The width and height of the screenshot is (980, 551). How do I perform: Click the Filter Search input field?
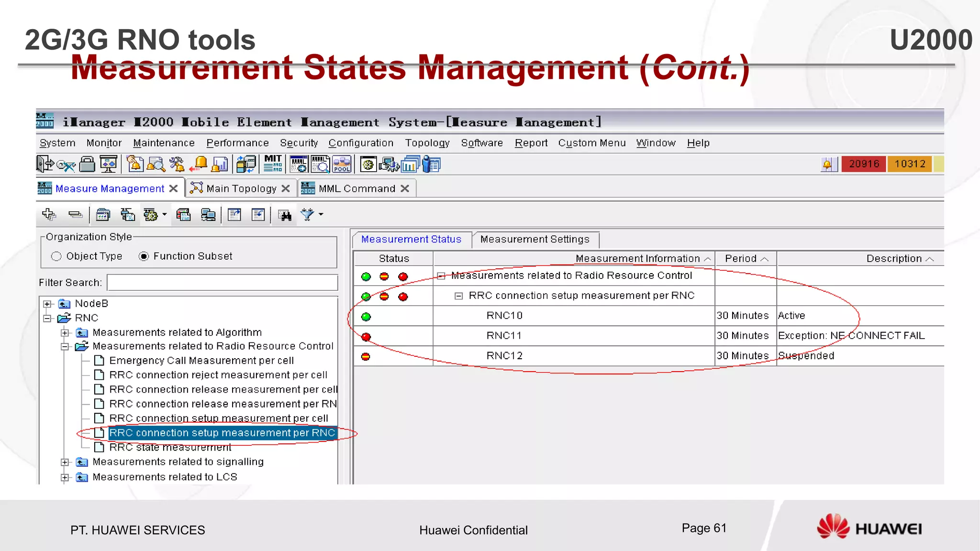(223, 283)
